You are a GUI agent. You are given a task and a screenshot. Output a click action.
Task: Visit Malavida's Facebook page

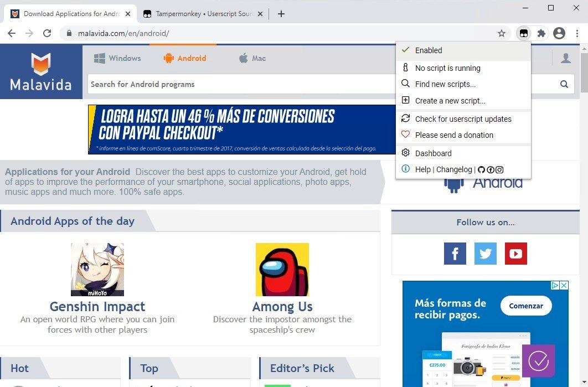point(455,254)
